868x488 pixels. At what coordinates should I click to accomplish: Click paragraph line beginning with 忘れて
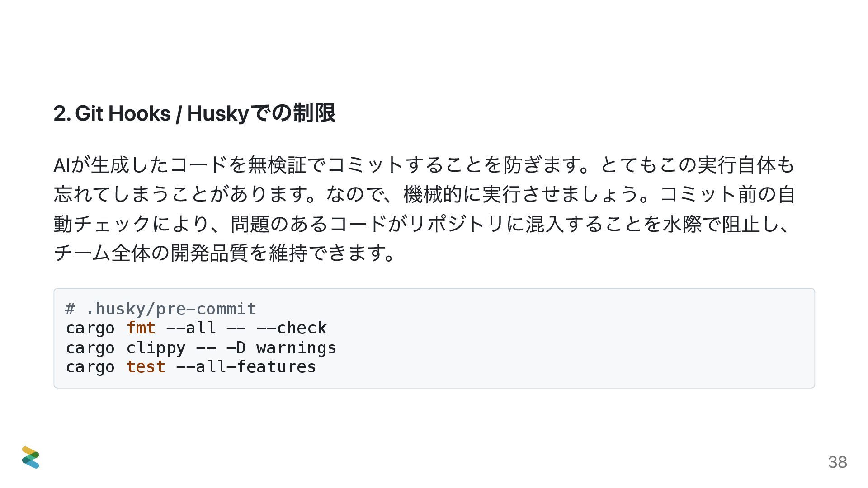pos(424,194)
